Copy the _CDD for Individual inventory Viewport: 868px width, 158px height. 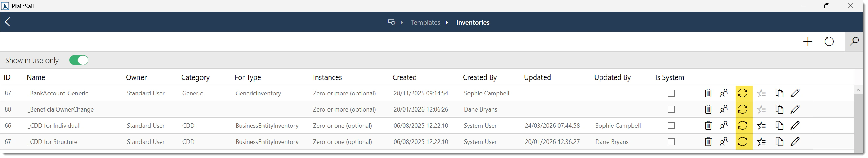coord(779,125)
